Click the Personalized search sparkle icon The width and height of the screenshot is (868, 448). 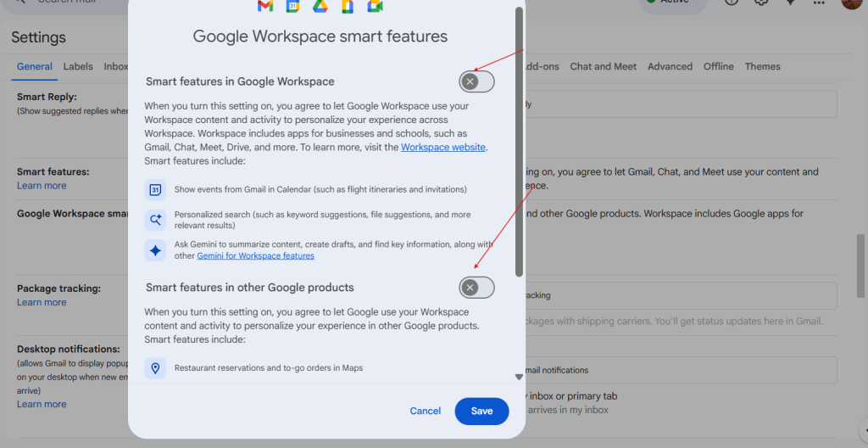click(155, 221)
